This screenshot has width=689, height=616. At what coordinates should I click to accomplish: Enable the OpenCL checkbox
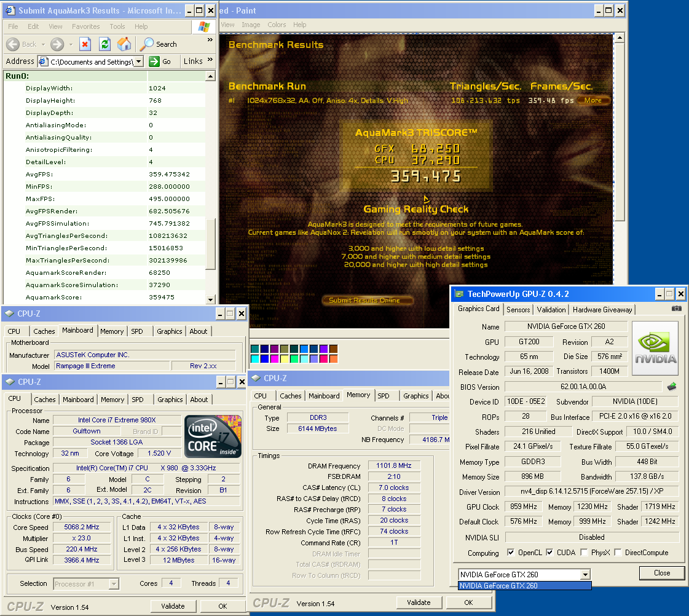pyautogui.click(x=511, y=552)
